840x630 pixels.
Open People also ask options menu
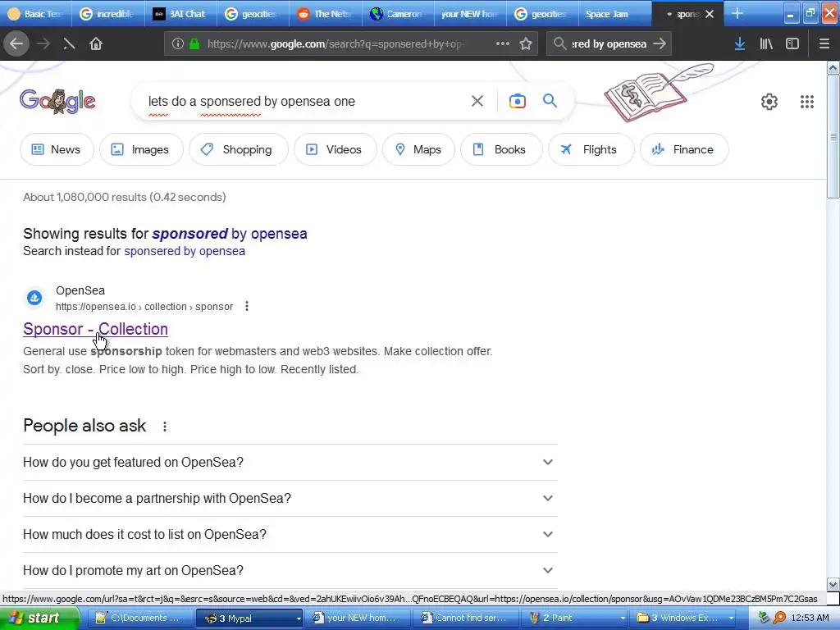[164, 426]
